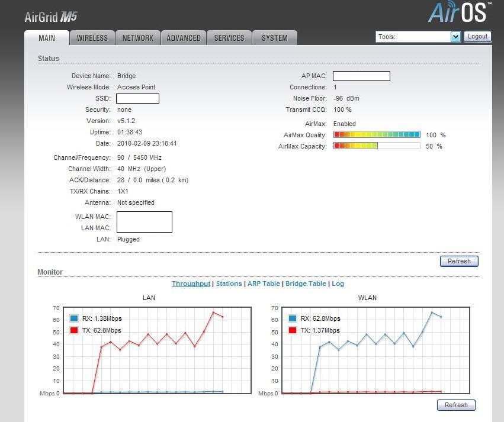This screenshot has width=504, height=422.
Task: Click Date value '2010-02-09 23:18:41'
Action: coord(147,143)
